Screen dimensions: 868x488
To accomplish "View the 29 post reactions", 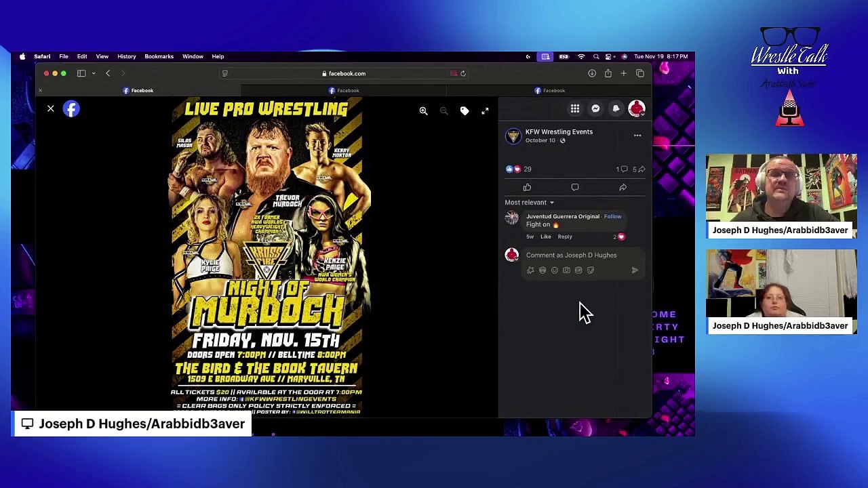I will 519,169.
